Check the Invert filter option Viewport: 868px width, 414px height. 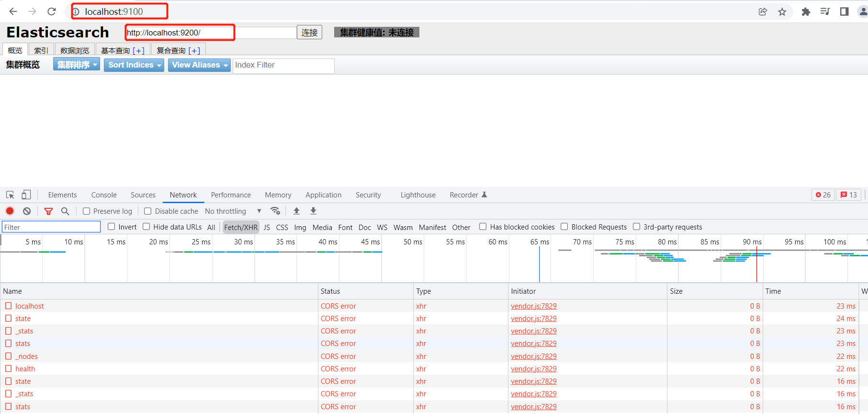[112, 227]
